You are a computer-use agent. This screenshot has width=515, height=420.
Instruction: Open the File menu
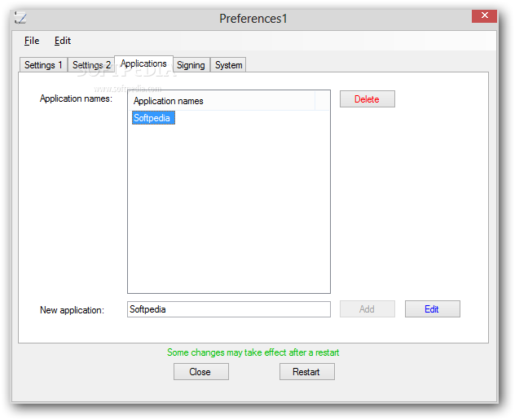coord(32,41)
